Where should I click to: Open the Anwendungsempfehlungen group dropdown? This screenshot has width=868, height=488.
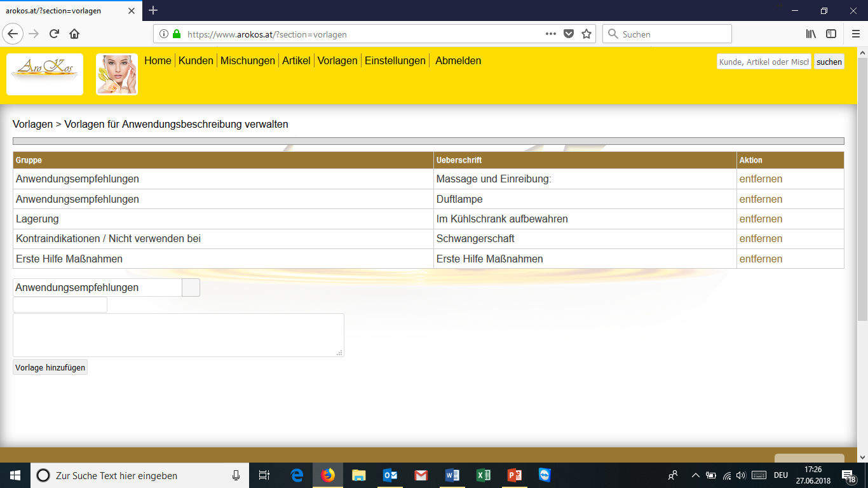click(x=106, y=287)
